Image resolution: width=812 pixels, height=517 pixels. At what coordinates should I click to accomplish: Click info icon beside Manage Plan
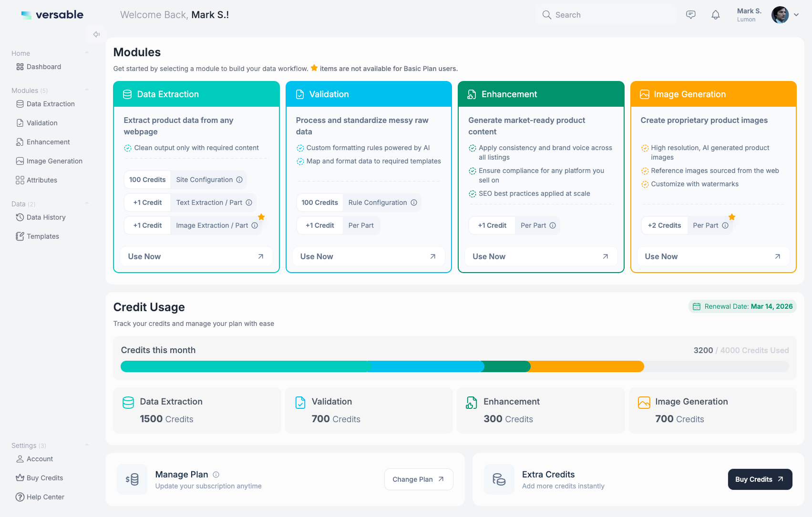point(216,475)
